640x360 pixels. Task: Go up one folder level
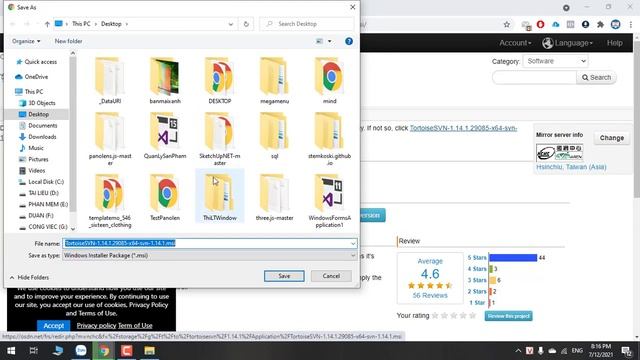(47, 24)
